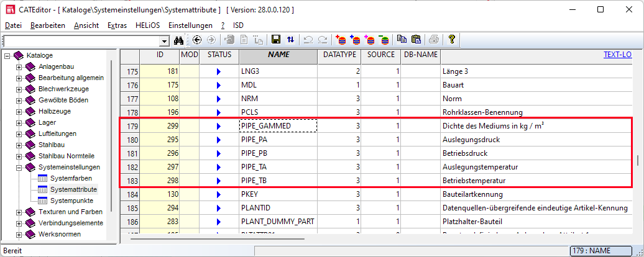The height and width of the screenshot is (257, 644).
Task: Click the greyed stacked documents toolbar icon
Action: (x=229, y=40)
